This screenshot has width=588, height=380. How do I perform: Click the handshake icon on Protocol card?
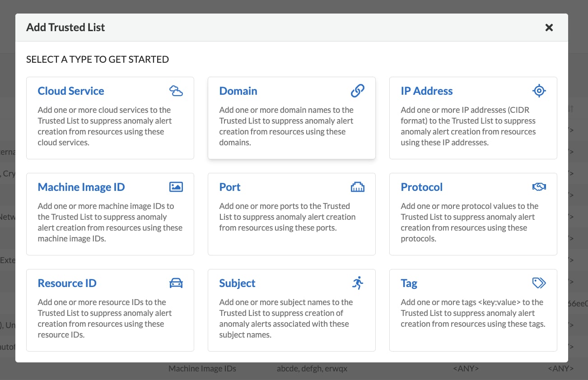[x=539, y=187]
